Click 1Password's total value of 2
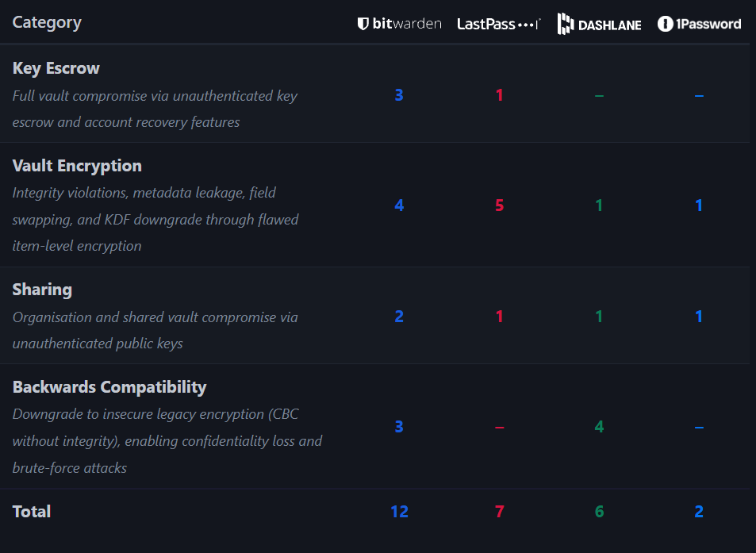The image size is (756, 553). (699, 512)
